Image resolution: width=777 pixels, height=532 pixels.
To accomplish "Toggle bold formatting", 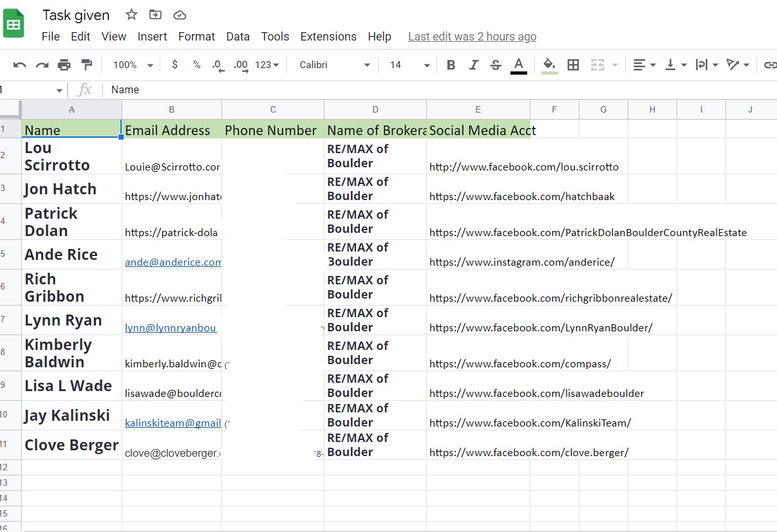I will click(451, 65).
